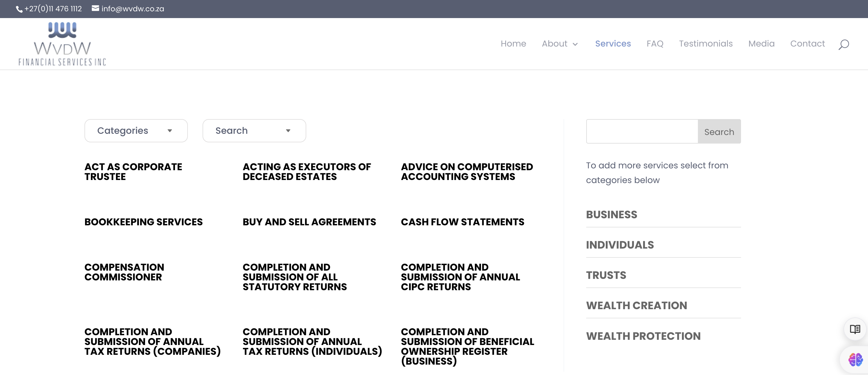Open the Testimonials menu item
The width and height of the screenshot is (868, 375).
click(706, 43)
